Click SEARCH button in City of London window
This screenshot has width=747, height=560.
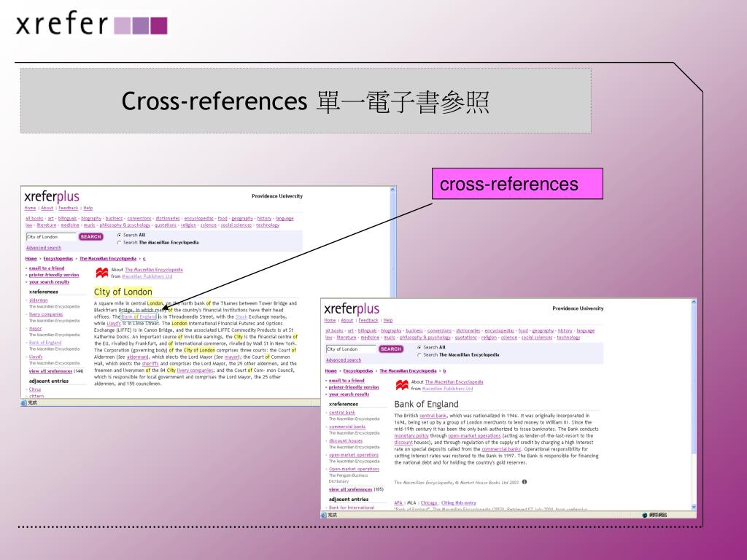[90, 237]
